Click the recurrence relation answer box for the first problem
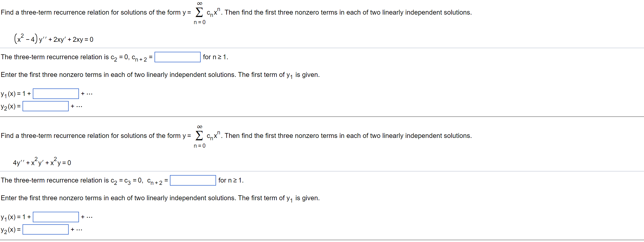644x242 pixels. click(x=178, y=57)
